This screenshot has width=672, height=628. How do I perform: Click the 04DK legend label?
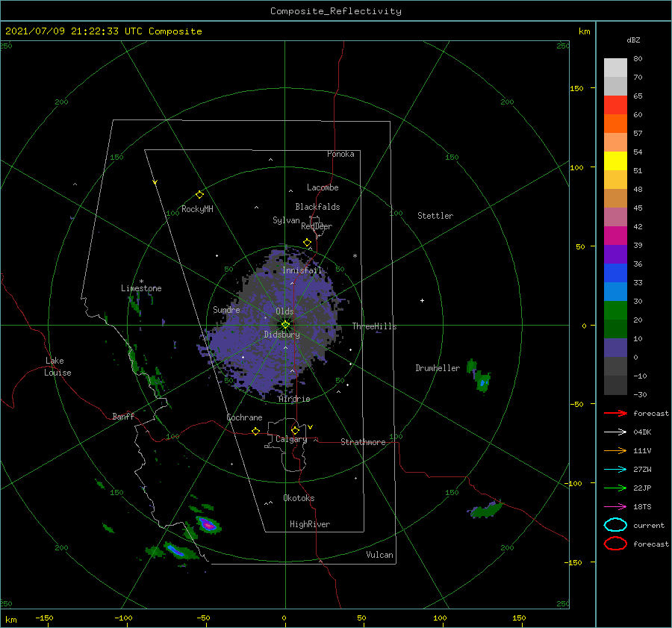click(642, 432)
